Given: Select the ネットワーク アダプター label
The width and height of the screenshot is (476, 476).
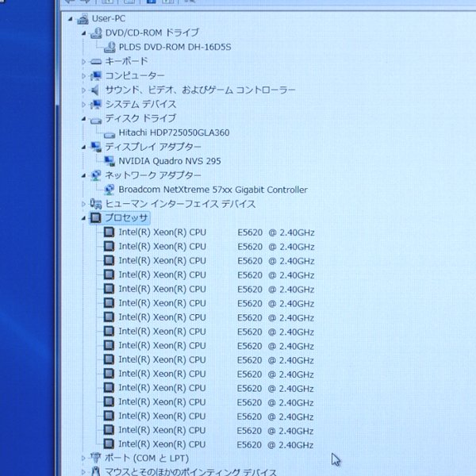Looking at the screenshot, I should tap(153, 175).
